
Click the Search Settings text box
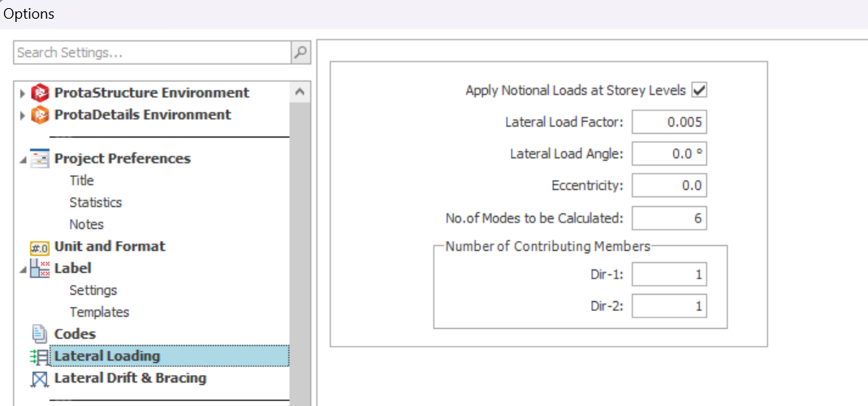152,53
